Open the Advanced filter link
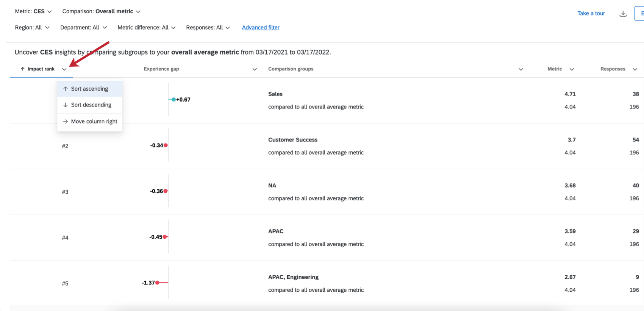This screenshot has width=644, height=311. coord(261,27)
